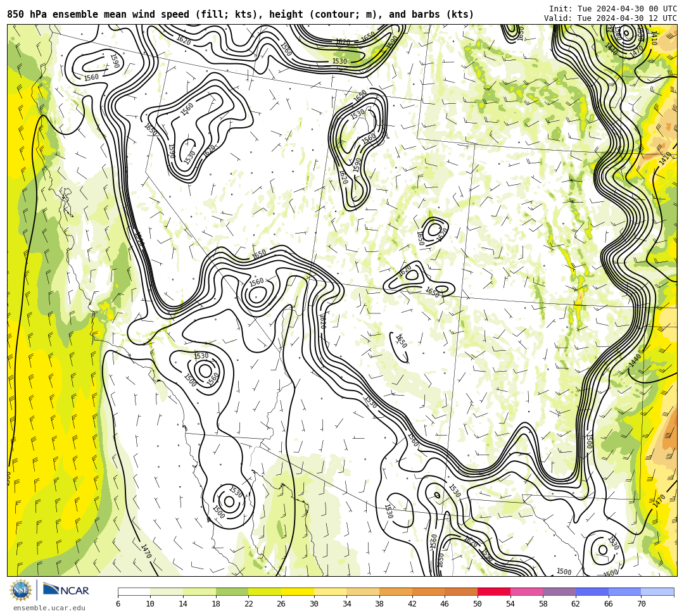Click the colorbar tick label 62

[576, 604]
